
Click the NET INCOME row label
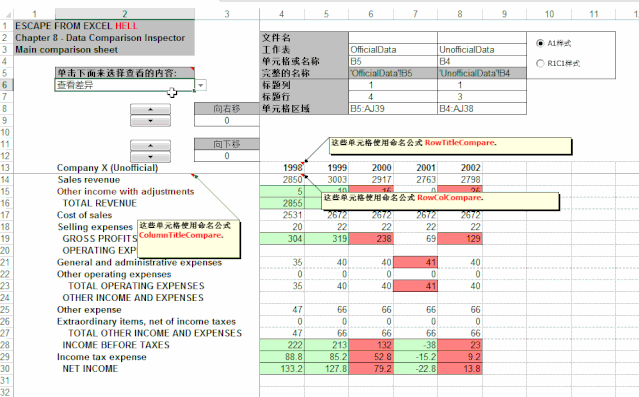tap(90, 368)
